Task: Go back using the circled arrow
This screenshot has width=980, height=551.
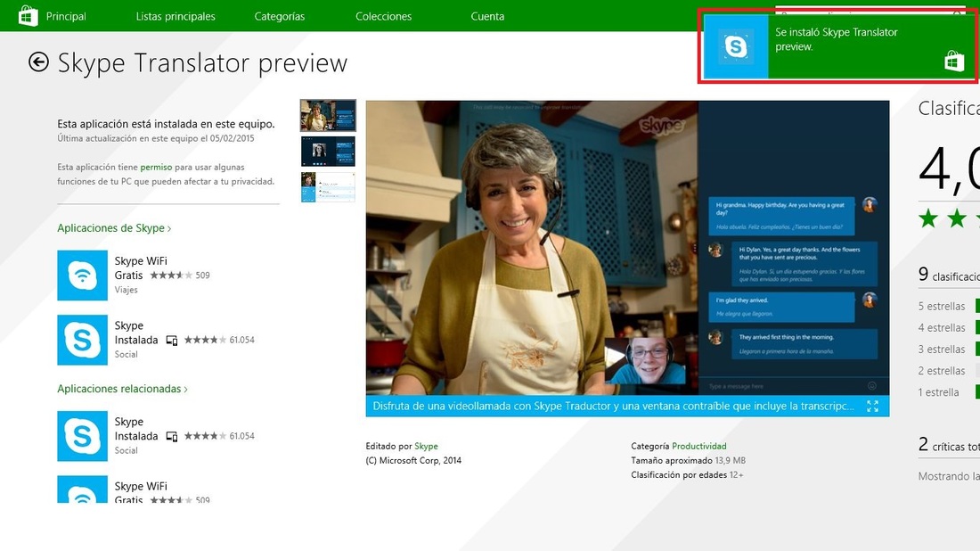Action: (38, 62)
